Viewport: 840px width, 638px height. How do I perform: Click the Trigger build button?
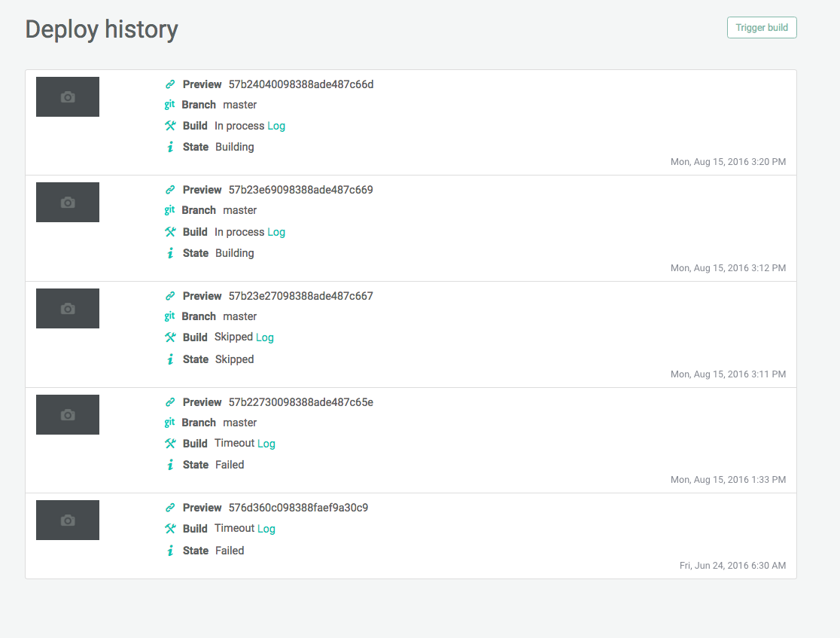761,28
